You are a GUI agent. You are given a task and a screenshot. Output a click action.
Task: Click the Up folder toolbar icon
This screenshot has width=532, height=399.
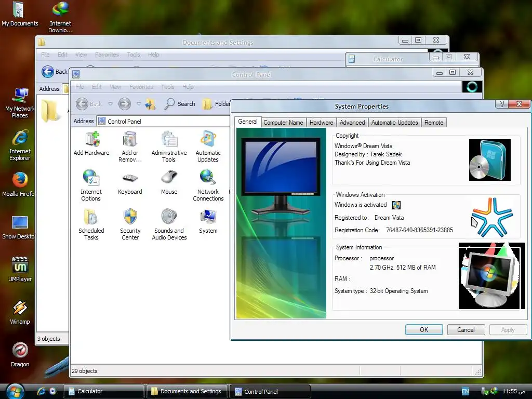coord(150,104)
